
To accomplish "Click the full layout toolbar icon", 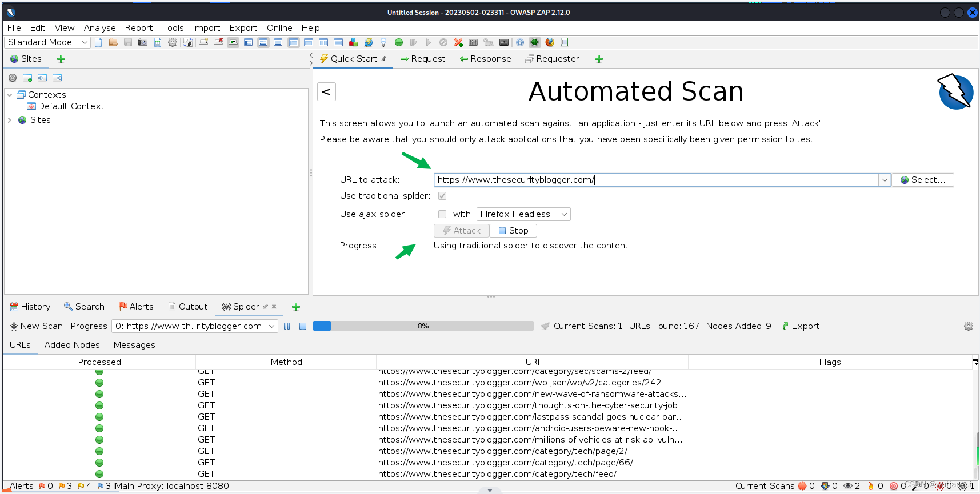I will pyautogui.click(x=278, y=42).
